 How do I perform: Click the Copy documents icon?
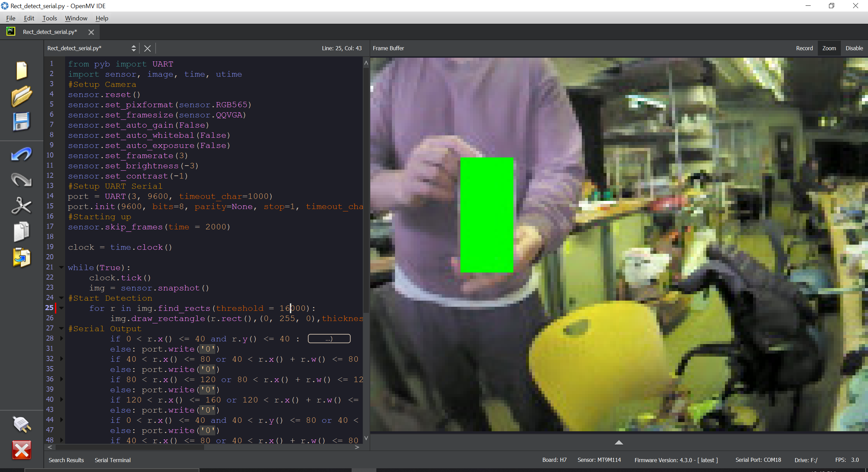21,232
